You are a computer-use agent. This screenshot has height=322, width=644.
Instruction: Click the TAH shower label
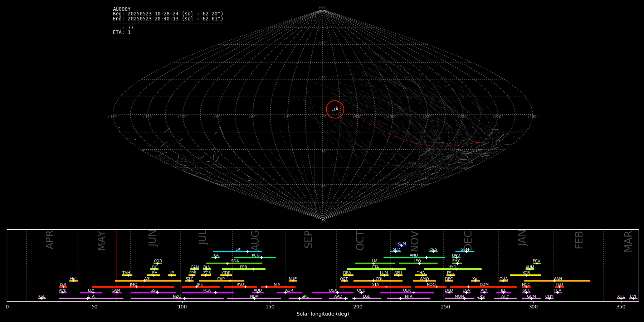[x=126, y=273]
